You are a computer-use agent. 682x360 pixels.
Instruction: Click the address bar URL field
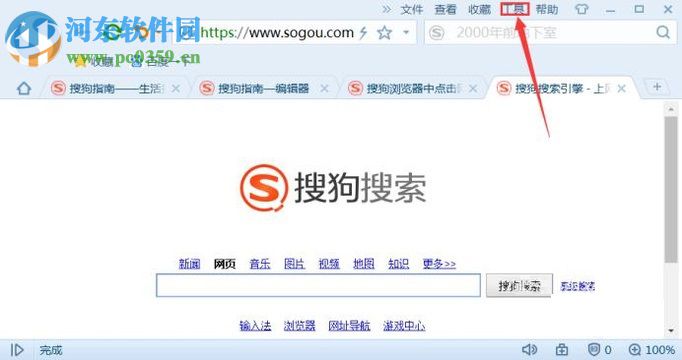pos(277,32)
